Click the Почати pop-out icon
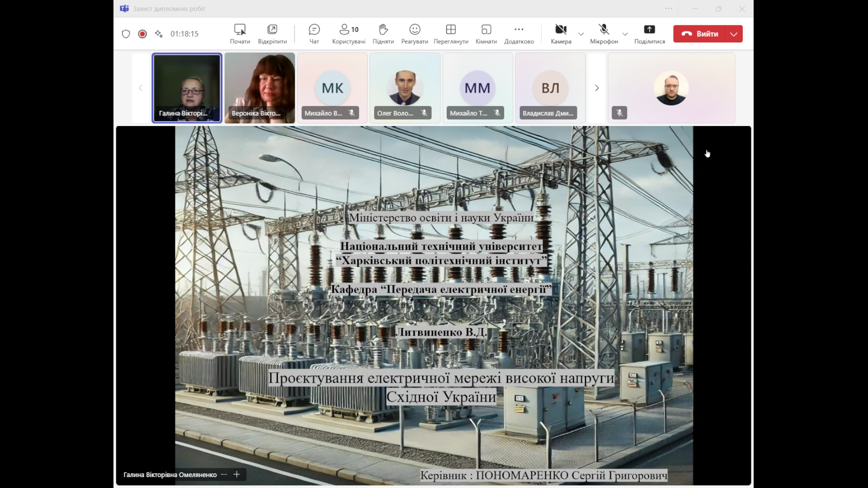Viewport: 868px width, 488px height. [240, 34]
